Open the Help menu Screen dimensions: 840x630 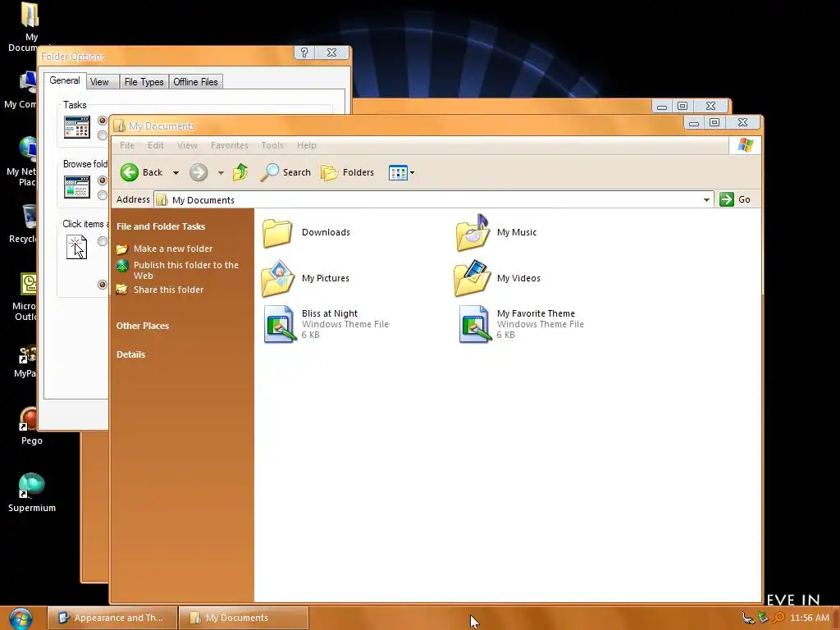click(x=307, y=145)
